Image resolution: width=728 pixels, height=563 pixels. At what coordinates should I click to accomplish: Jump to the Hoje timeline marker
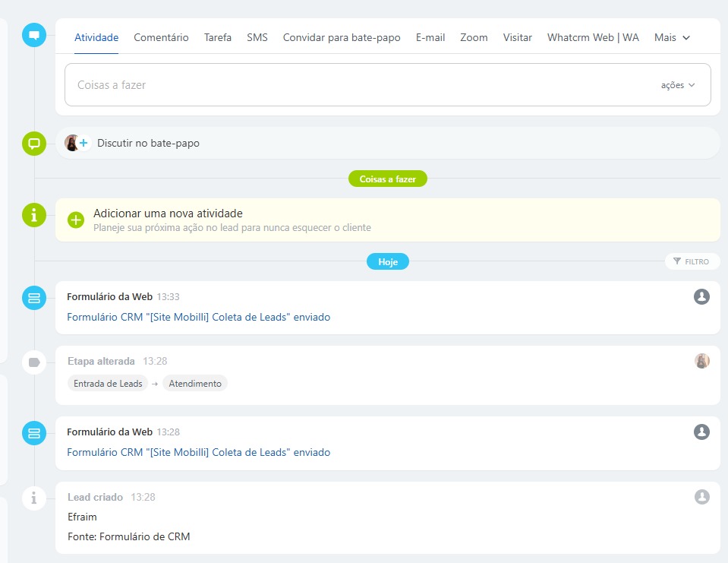pyautogui.click(x=388, y=261)
